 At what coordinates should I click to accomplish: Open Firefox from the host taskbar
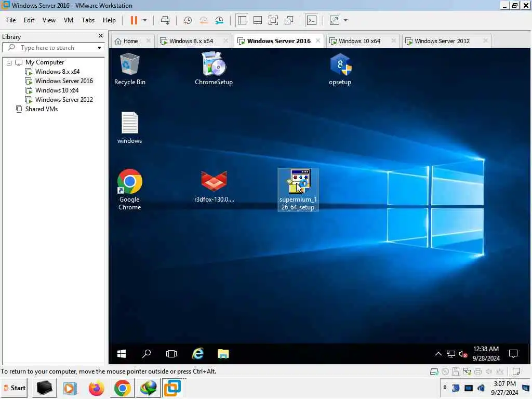[96, 388]
